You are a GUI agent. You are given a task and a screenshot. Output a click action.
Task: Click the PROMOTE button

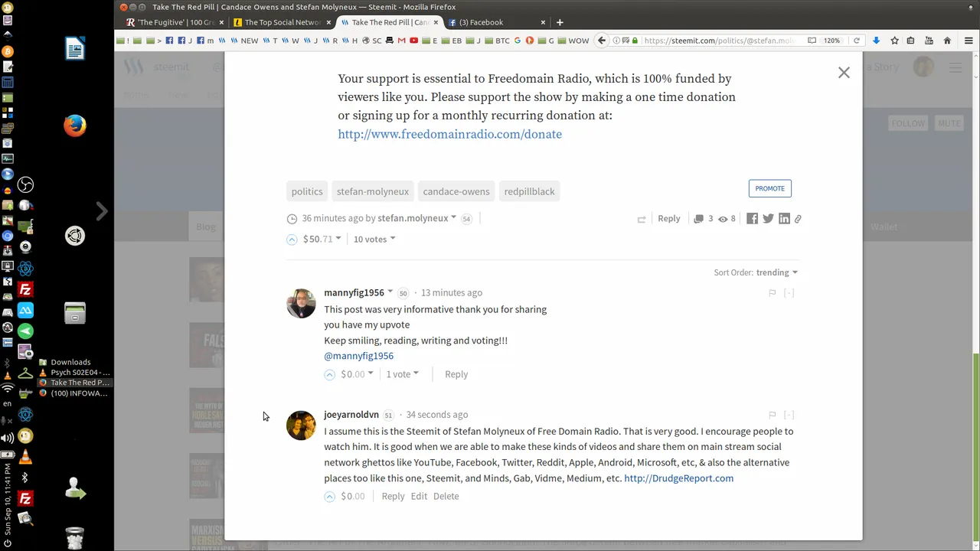coord(769,188)
